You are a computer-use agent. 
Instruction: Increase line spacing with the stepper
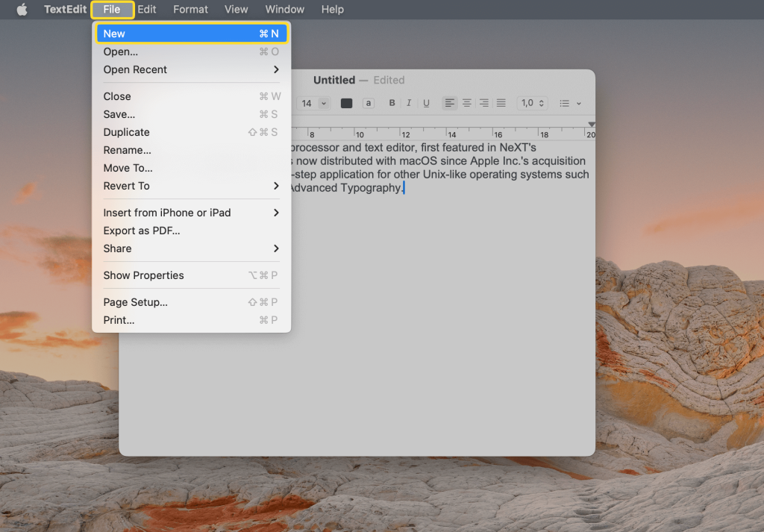click(x=541, y=100)
